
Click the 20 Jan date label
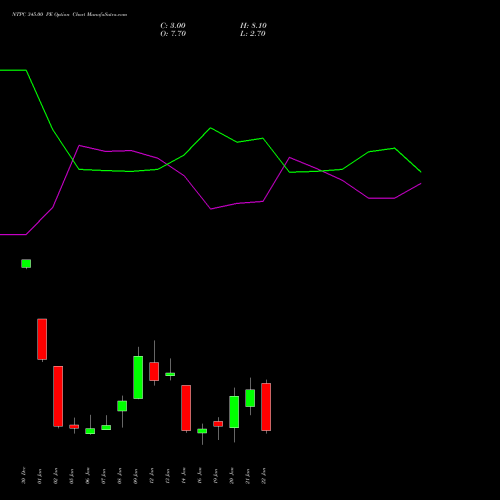pos(232,476)
